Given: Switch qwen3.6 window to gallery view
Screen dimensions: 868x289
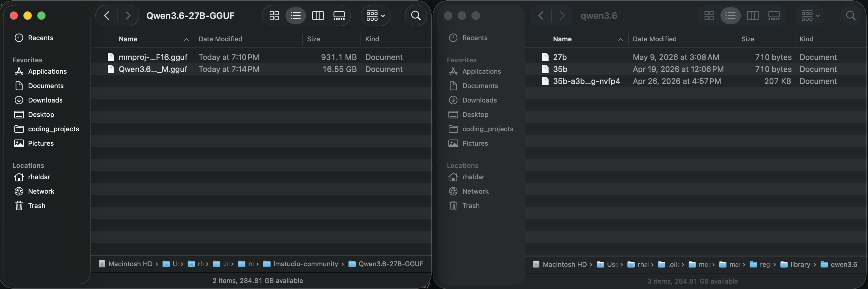Looking at the screenshot, I should pos(774,16).
